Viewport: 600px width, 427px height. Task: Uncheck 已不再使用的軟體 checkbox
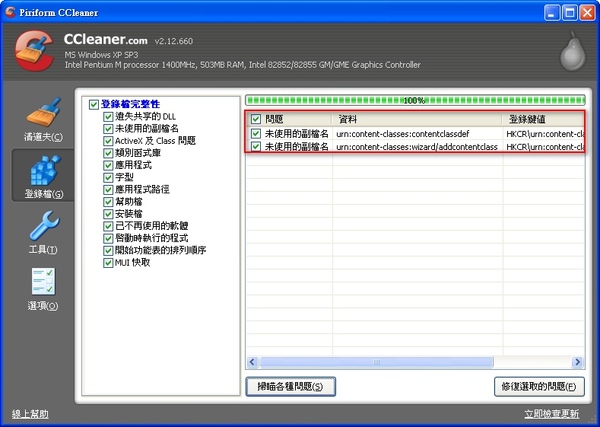108,226
